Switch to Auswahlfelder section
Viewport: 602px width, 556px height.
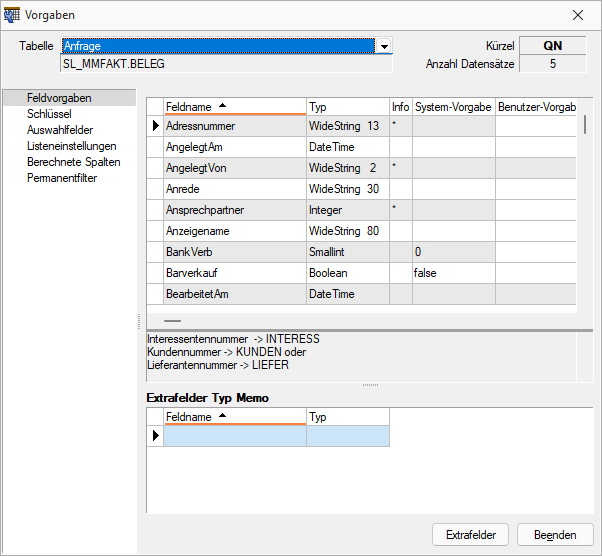[61, 130]
